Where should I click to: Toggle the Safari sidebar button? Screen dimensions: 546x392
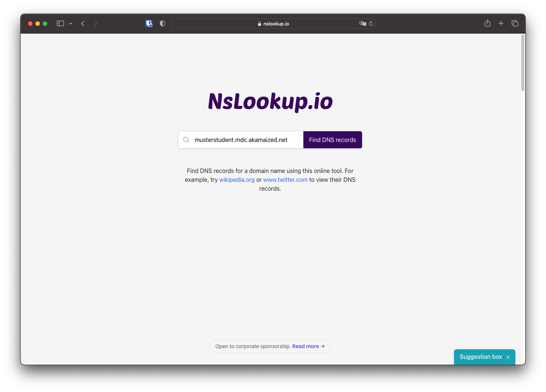60,24
